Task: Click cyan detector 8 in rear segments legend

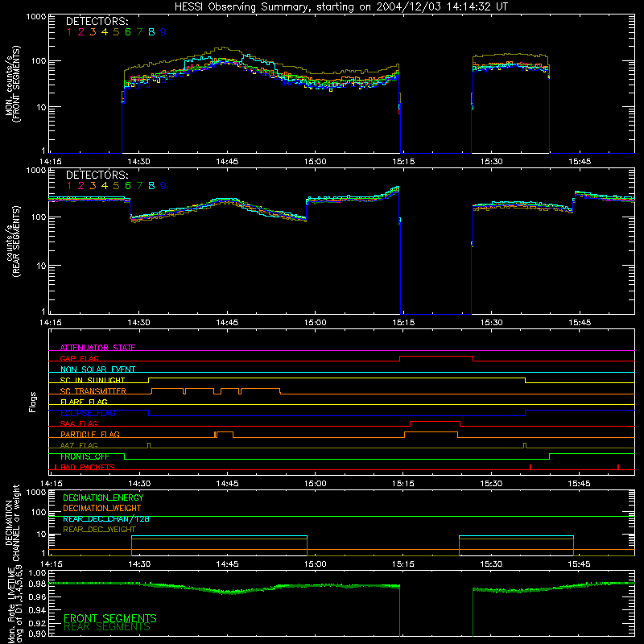Action: click(151, 186)
